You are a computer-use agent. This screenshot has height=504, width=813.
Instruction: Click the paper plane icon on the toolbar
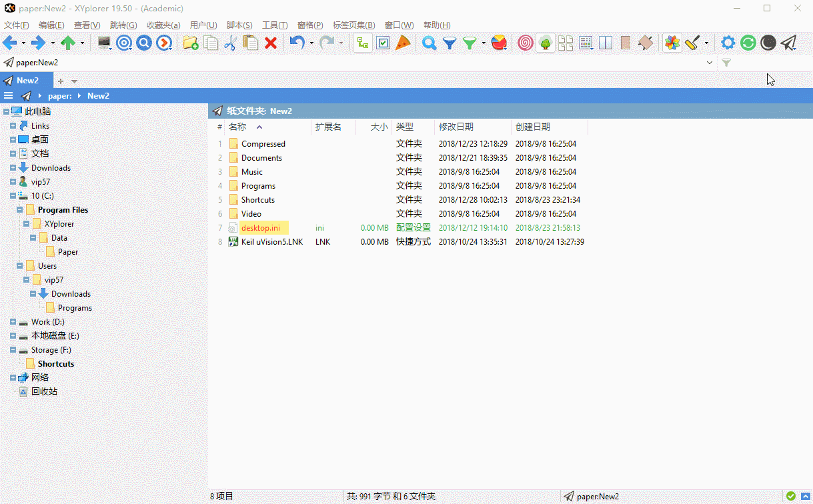click(x=789, y=42)
